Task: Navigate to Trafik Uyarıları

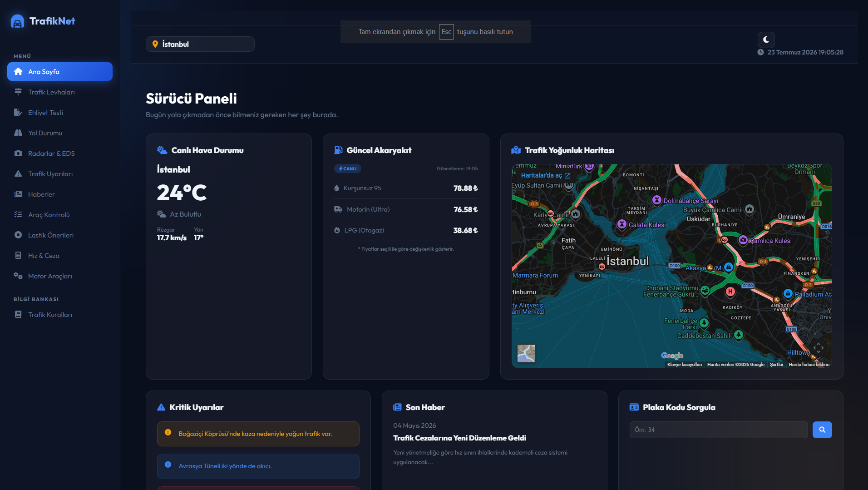Action: (x=60, y=174)
